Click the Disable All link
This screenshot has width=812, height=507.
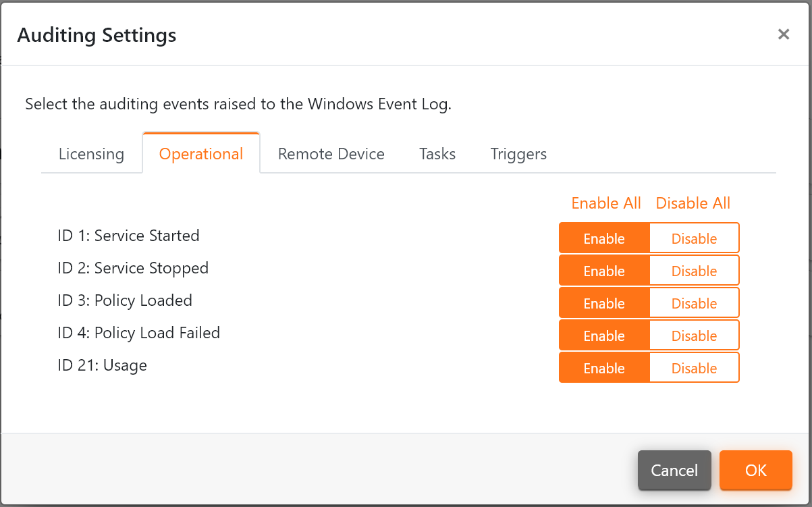point(693,203)
